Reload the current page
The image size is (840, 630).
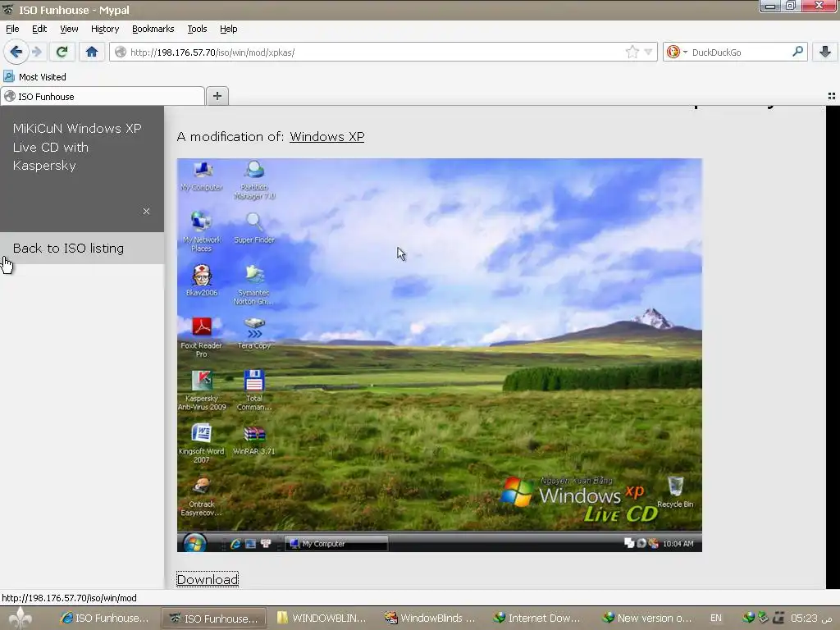tap(62, 52)
